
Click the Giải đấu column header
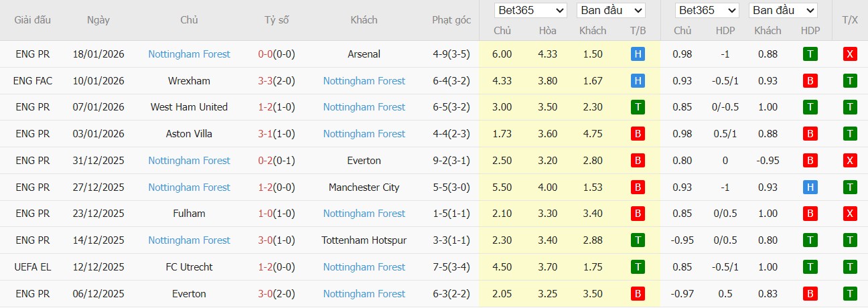click(x=33, y=20)
